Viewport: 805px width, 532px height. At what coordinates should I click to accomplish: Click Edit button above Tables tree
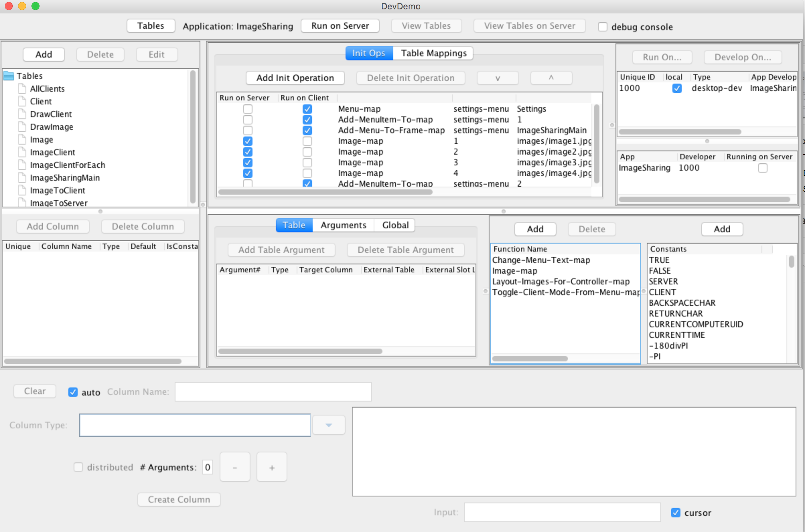coord(156,55)
